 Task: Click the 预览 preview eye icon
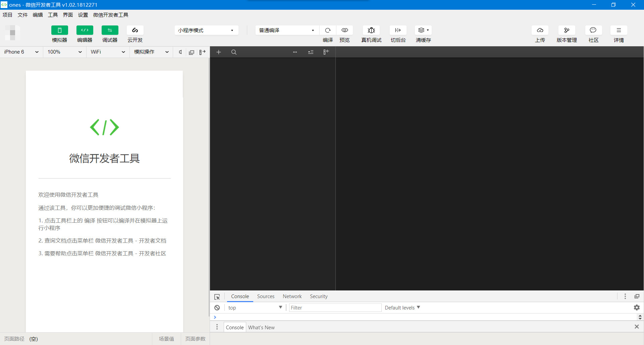click(x=344, y=30)
